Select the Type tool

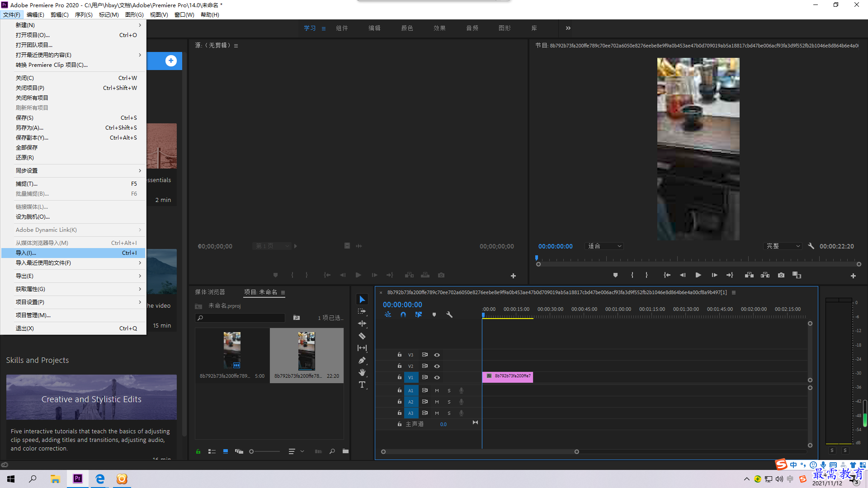click(x=362, y=385)
